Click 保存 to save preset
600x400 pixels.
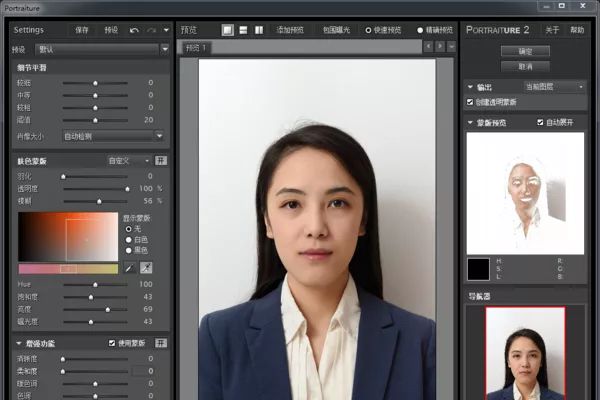[82, 30]
